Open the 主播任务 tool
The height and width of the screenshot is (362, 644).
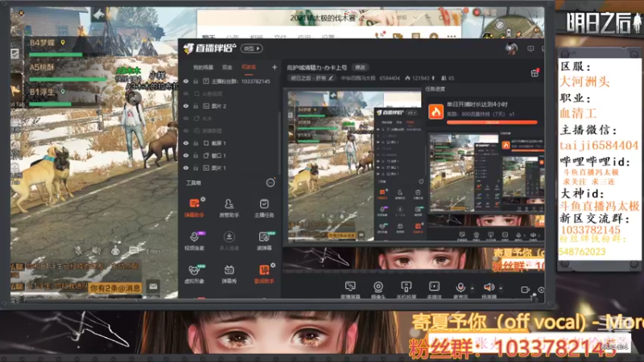click(x=264, y=207)
